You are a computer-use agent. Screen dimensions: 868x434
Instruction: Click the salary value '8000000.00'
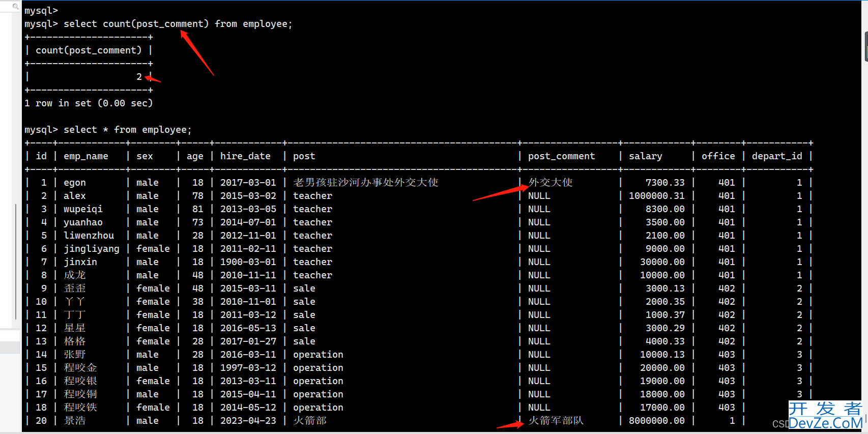pos(657,421)
